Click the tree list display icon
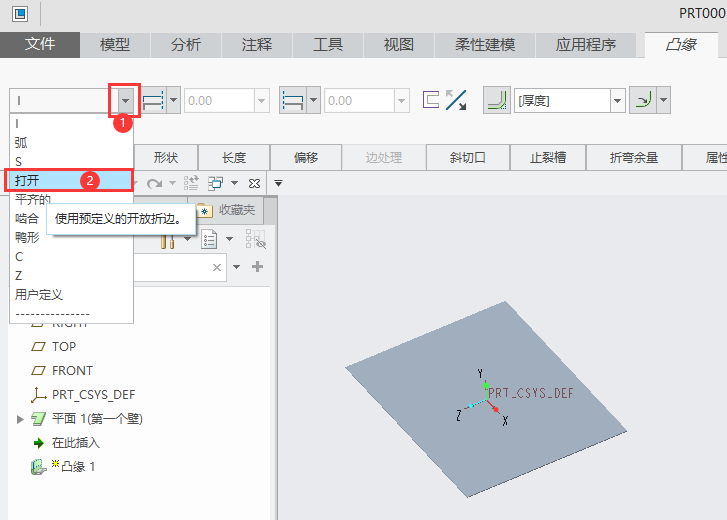 [x=209, y=239]
